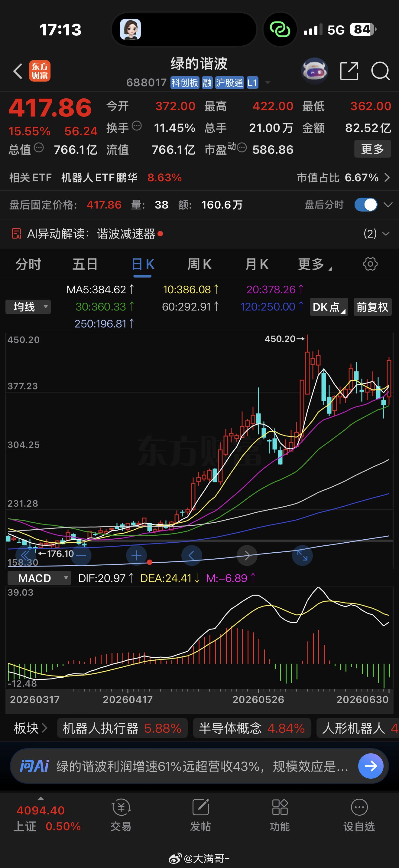The height and width of the screenshot is (868, 399).
Task: Open search with the magnifier icon
Action: click(380, 71)
